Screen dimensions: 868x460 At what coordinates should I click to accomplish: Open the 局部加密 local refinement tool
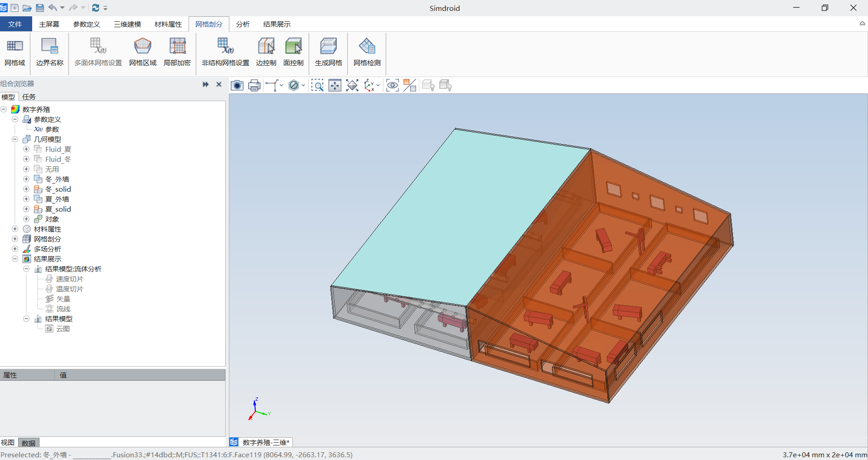pyautogui.click(x=177, y=52)
